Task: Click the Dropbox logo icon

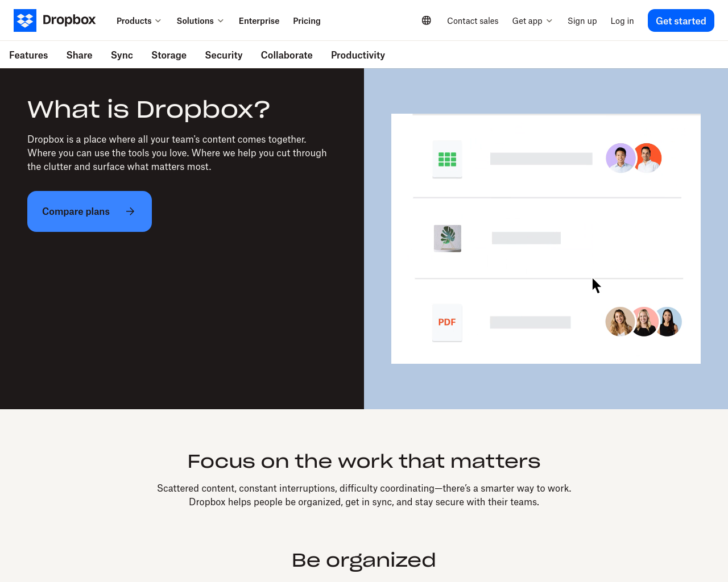Action: 25,20
